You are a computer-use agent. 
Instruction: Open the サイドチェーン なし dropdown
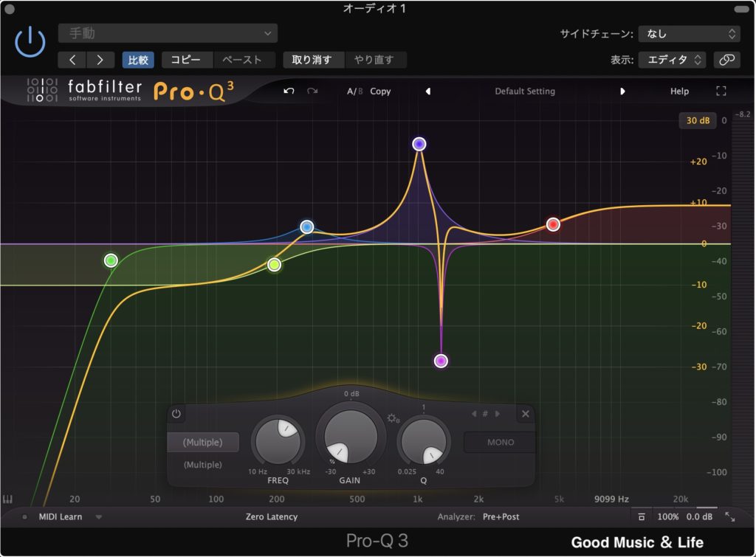689,34
